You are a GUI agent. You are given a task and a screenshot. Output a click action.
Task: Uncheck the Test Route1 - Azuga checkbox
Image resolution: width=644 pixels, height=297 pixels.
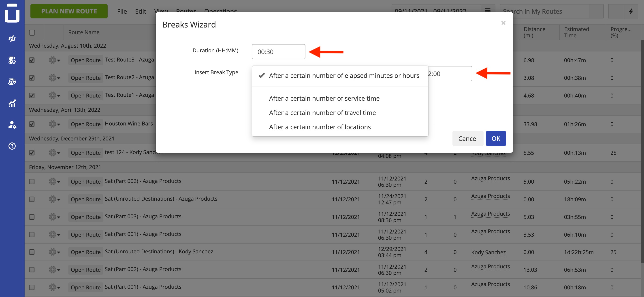point(32,95)
